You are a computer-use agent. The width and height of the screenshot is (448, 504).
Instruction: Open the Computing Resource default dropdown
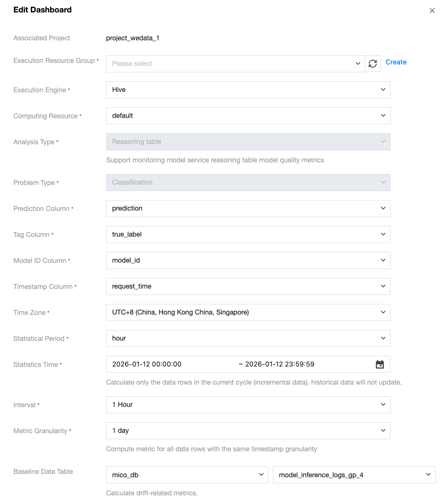coord(248,116)
